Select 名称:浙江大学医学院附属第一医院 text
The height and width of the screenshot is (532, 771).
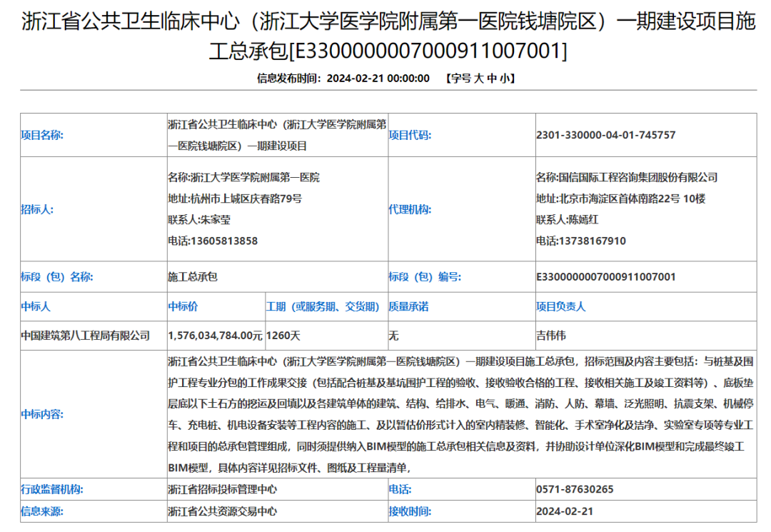click(x=243, y=178)
